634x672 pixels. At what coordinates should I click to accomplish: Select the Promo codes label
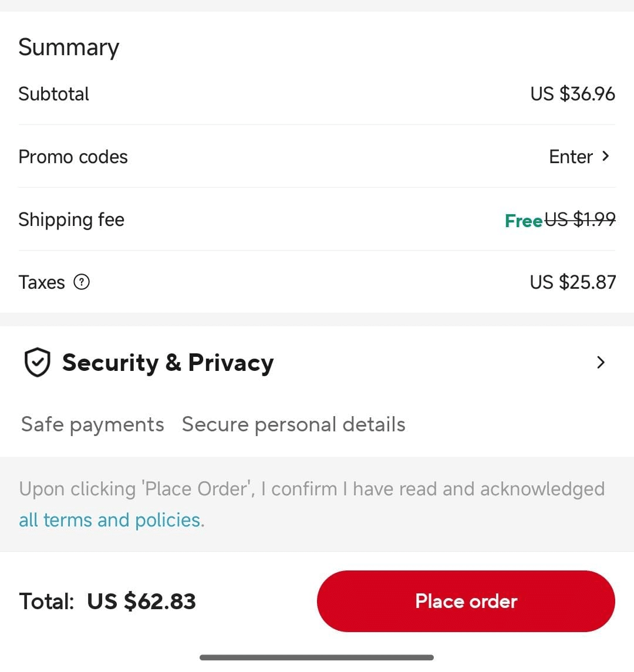[x=73, y=157]
